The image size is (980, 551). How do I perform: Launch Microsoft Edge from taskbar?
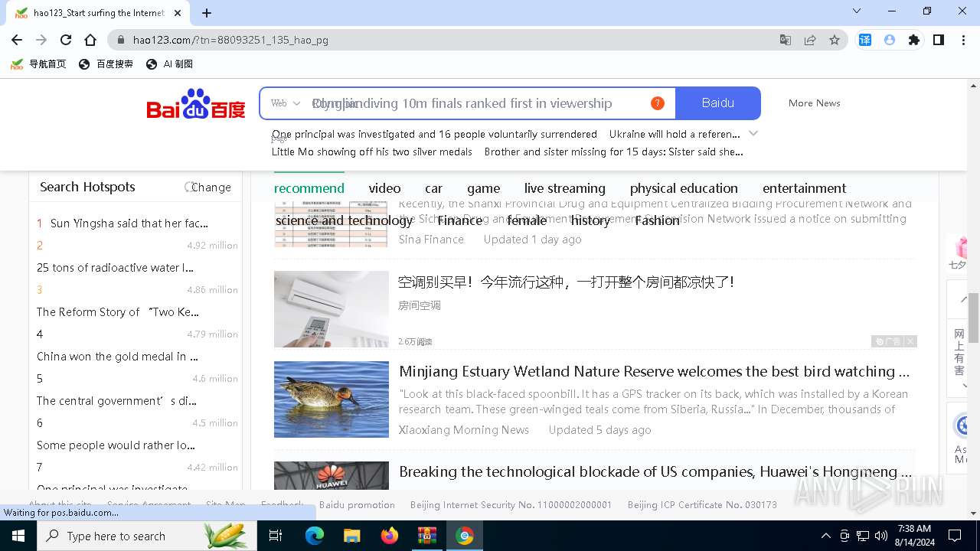point(315,536)
